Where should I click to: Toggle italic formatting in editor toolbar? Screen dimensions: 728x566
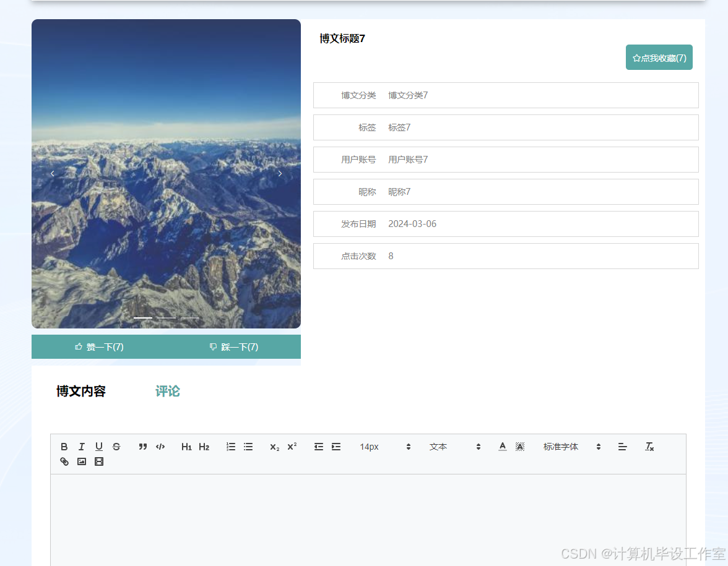click(82, 447)
